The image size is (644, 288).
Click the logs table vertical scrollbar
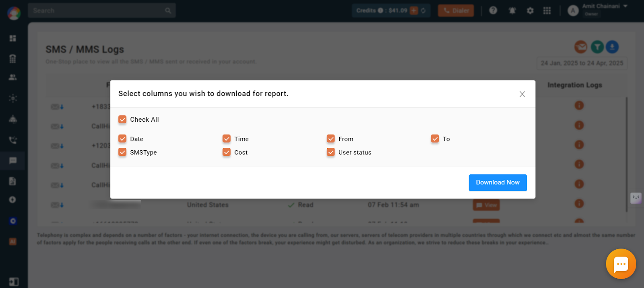click(x=626, y=154)
